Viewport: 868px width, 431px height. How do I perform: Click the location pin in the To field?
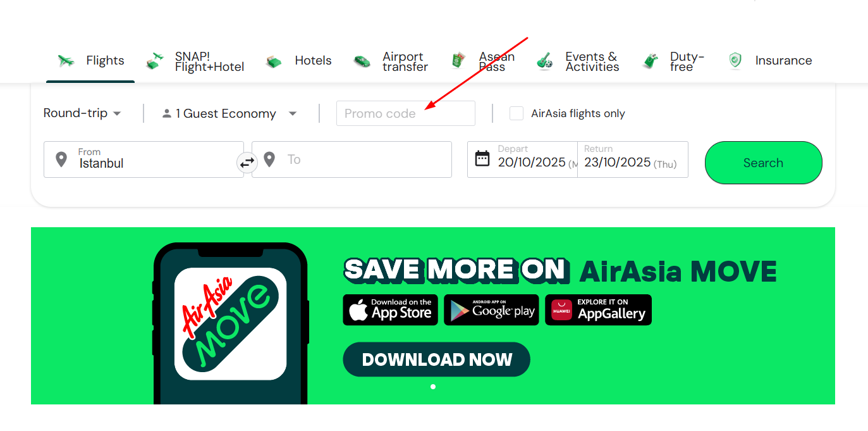point(269,159)
